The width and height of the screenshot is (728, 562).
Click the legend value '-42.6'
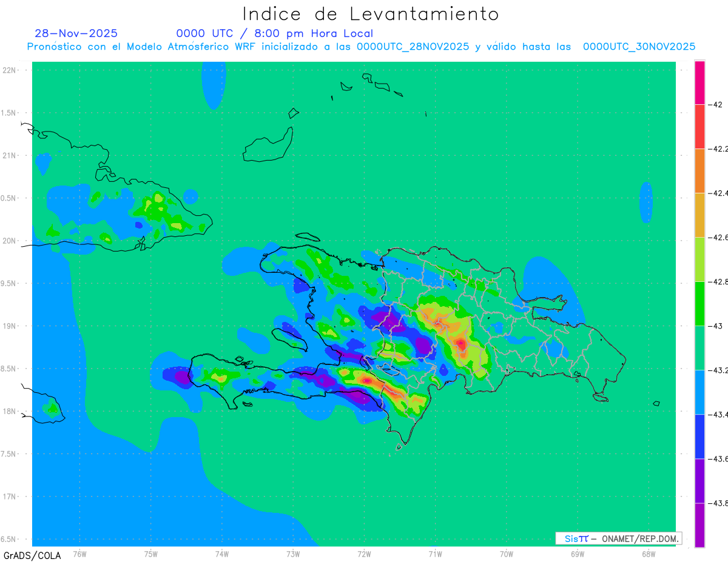[719, 238]
